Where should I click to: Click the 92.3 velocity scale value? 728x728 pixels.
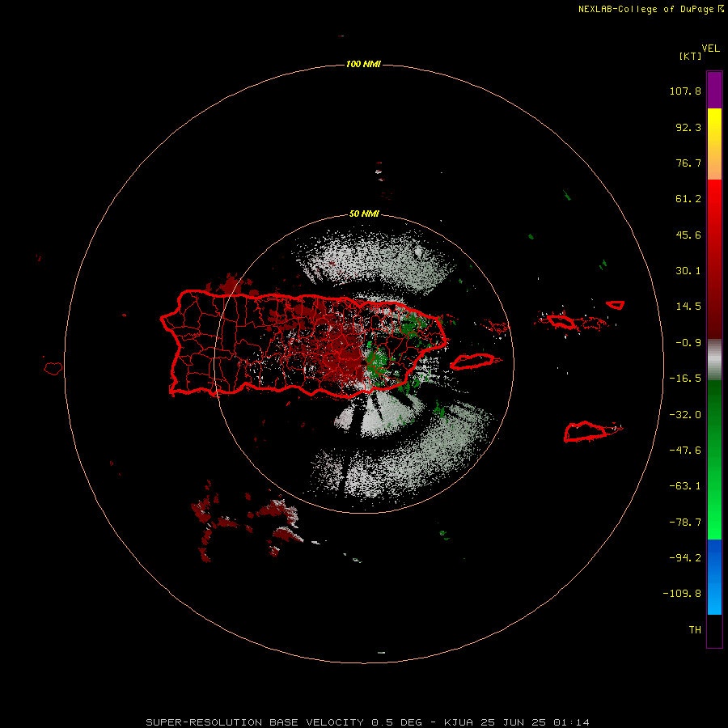688,127
